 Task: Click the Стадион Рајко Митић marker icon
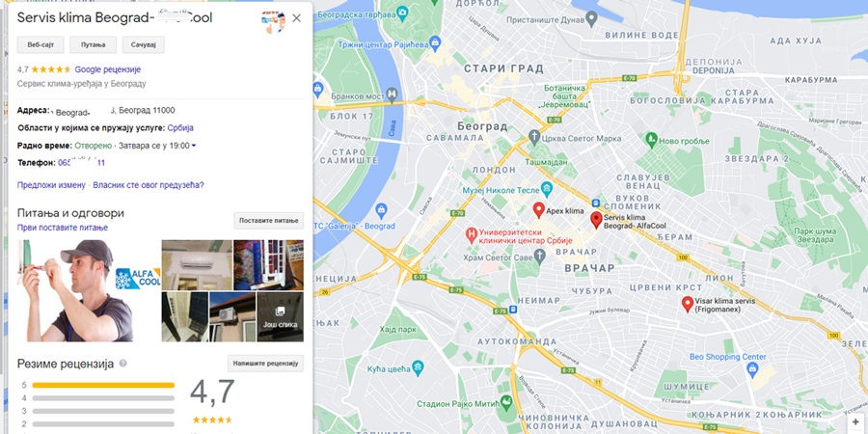coord(505,401)
